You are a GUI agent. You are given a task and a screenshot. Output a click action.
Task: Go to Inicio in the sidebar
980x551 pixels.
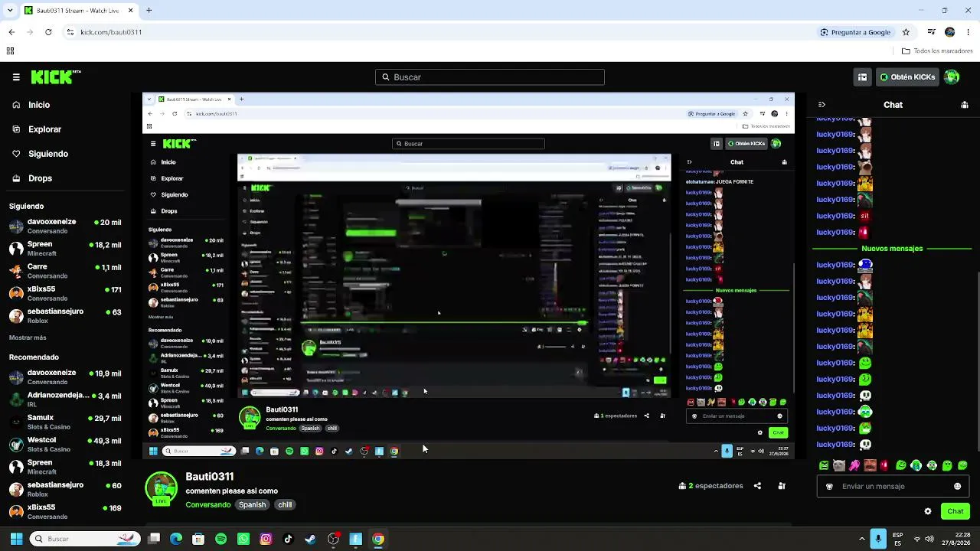(38, 105)
